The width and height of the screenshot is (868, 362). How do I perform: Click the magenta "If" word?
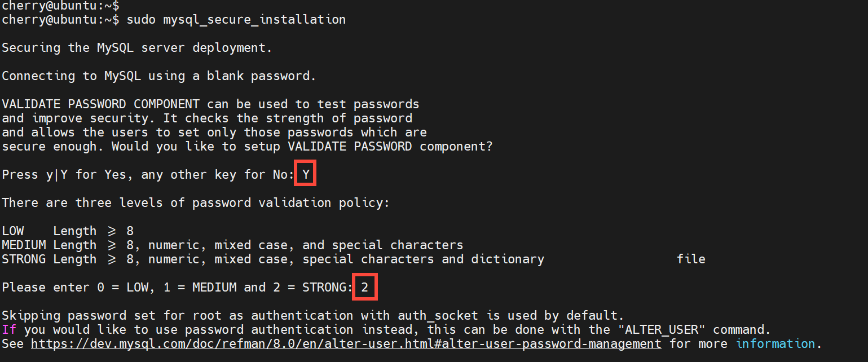tap(9, 330)
